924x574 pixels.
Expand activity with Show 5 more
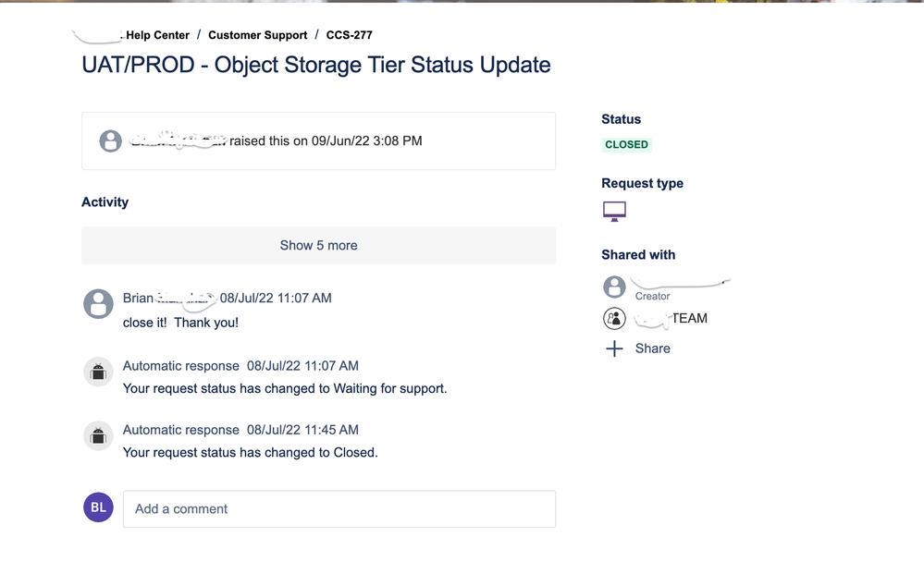[319, 246]
